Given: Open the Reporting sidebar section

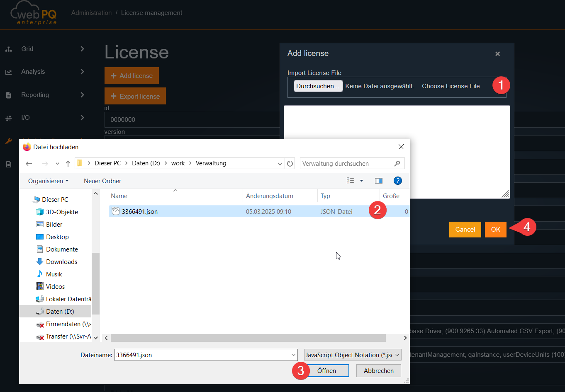Looking at the screenshot, I should point(35,95).
